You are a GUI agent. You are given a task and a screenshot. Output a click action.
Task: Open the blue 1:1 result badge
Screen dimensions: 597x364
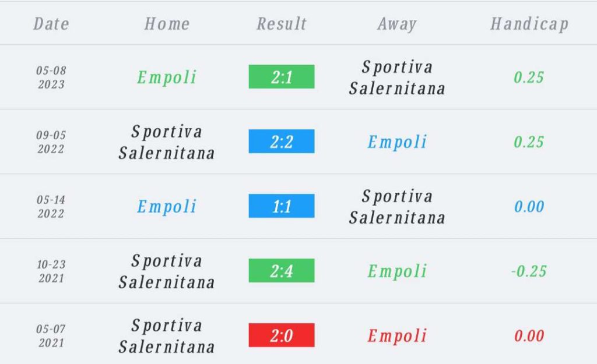282,206
